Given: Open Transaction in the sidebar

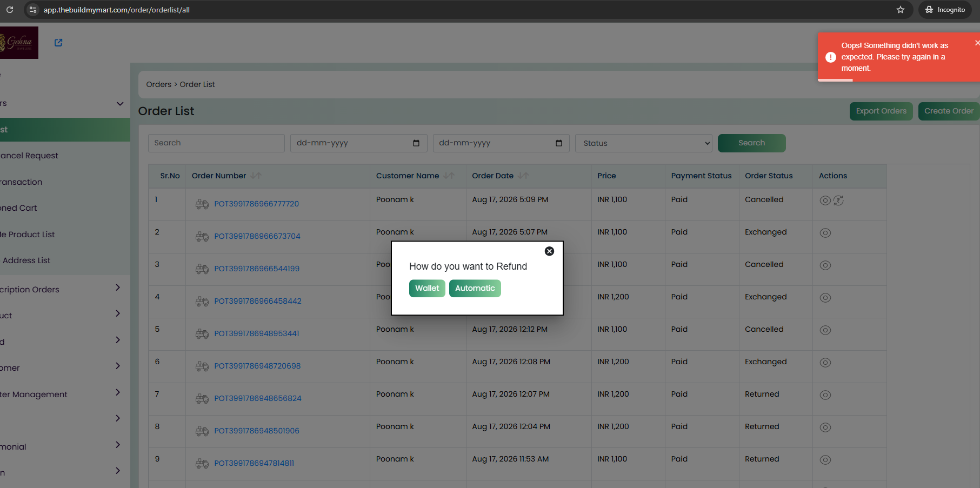Looking at the screenshot, I should click(x=21, y=182).
